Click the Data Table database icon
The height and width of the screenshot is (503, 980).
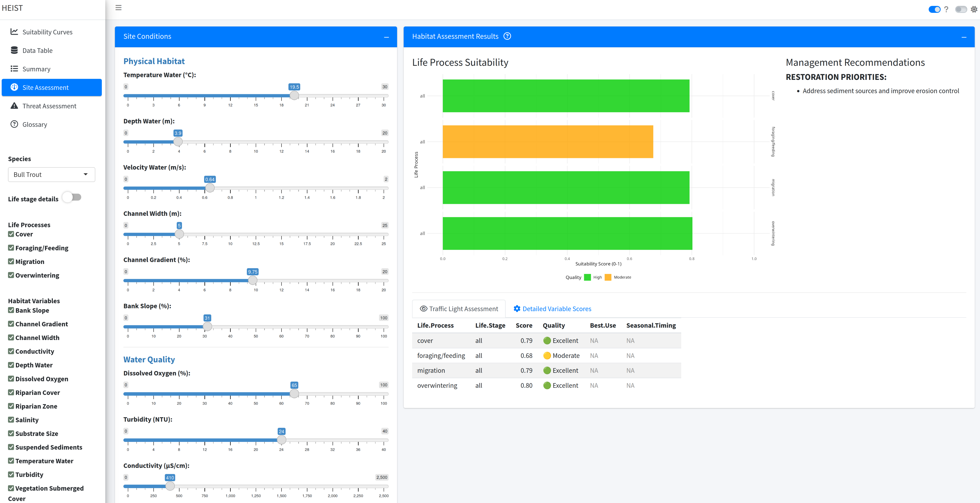(x=14, y=50)
